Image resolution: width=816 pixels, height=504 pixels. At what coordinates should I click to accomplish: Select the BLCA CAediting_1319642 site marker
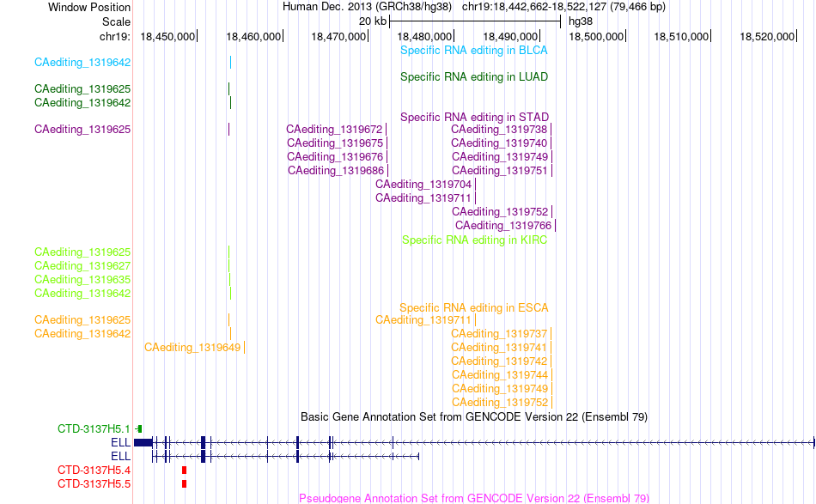pyautogui.click(x=230, y=63)
